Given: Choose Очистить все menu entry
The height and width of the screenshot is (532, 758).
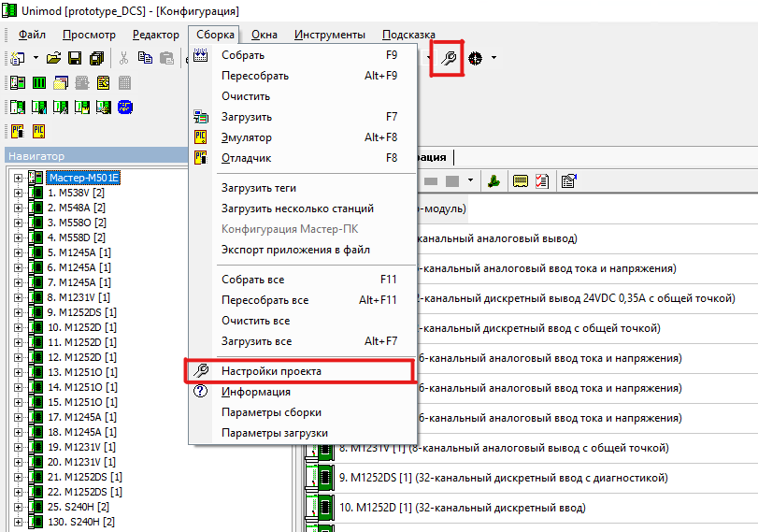Looking at the screenshot, I should point(303,321).
